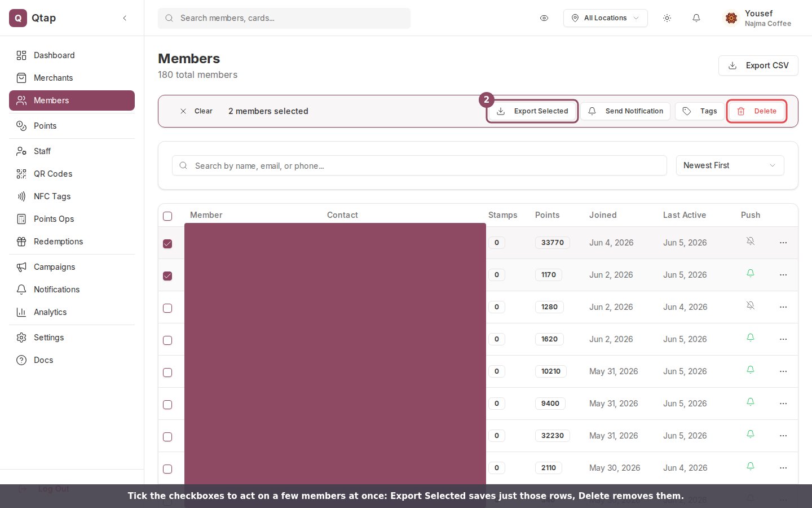The width and height of the screenshot is (812, 508).
Task: Uncheck the row with 1170 points
Action: pyautogui.click(x=167, y=276)
